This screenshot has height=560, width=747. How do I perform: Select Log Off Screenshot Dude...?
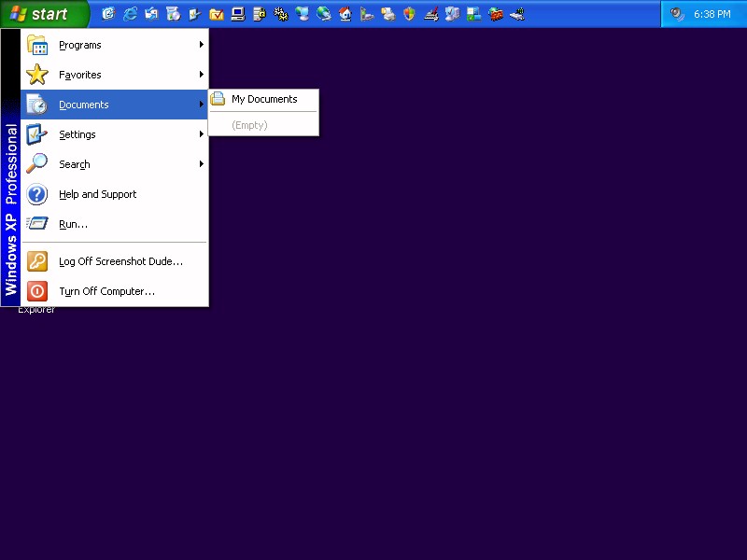coord(120,261)
